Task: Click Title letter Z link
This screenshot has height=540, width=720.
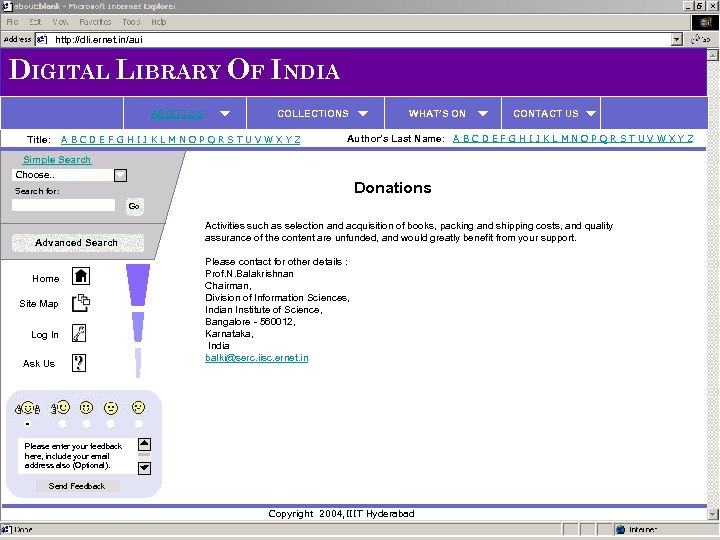Action: tap(297, 140)
